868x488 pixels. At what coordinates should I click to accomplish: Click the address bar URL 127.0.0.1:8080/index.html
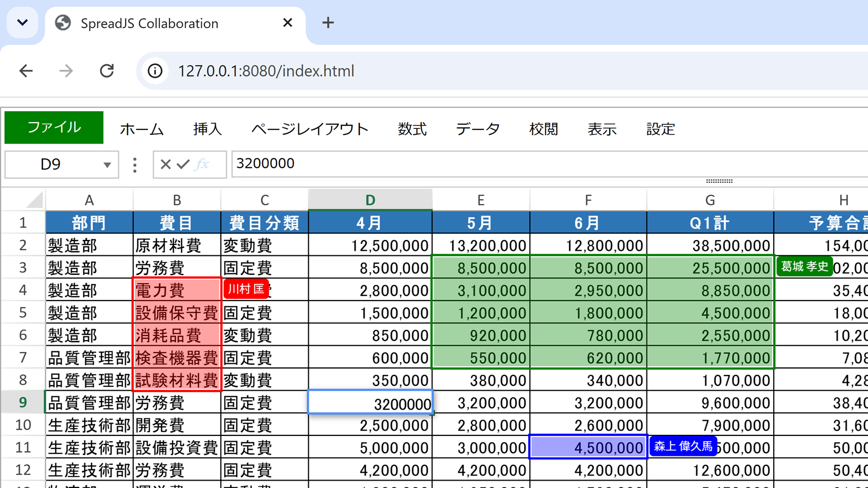tap(266, 71)
